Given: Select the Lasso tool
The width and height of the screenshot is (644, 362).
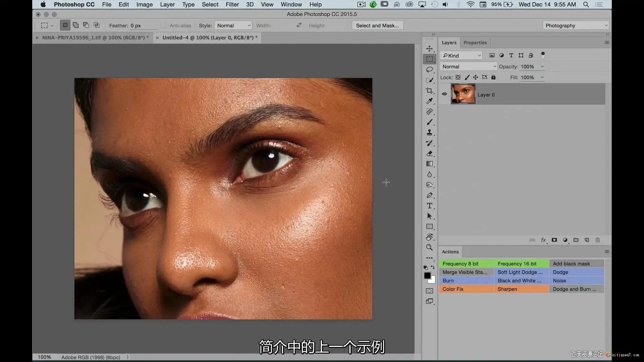Looking at the screenshot, I should coord(429,70).
